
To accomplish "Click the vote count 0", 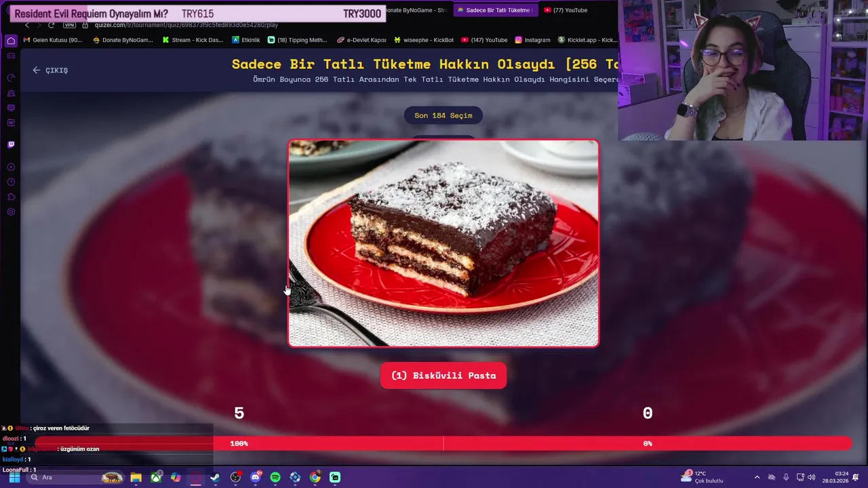I will (x=648, y=413).
